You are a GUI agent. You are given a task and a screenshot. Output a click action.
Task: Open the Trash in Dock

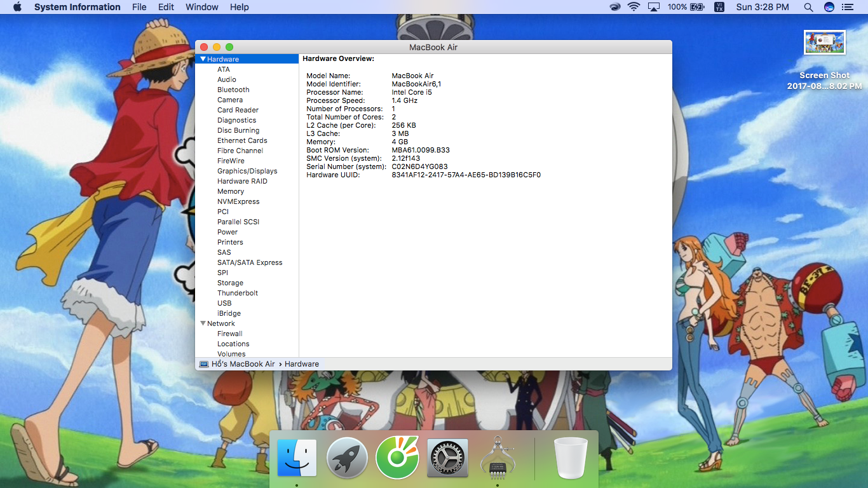coord(571,457)
